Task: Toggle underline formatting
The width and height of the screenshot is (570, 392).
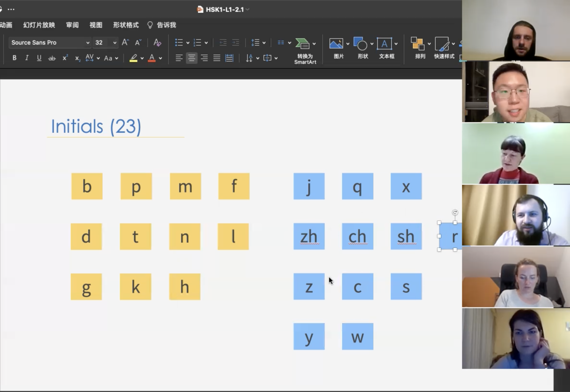Action: pos(39,58)
